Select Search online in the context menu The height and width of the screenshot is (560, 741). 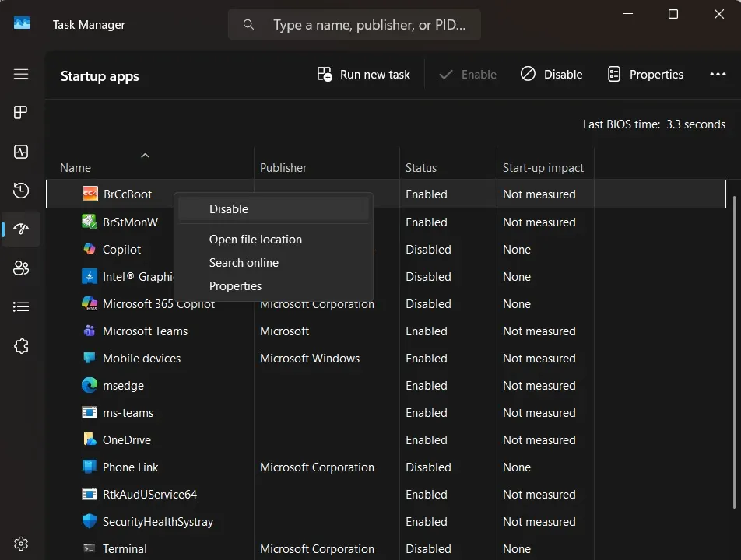243,262
